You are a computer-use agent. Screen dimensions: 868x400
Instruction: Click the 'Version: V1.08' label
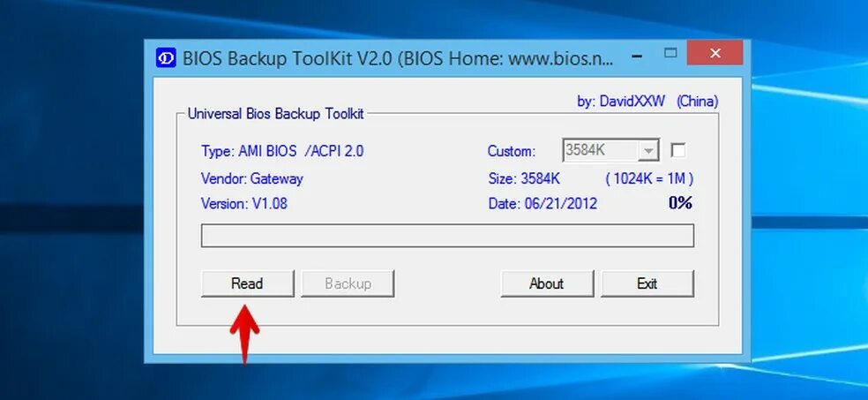pos(244,204)
